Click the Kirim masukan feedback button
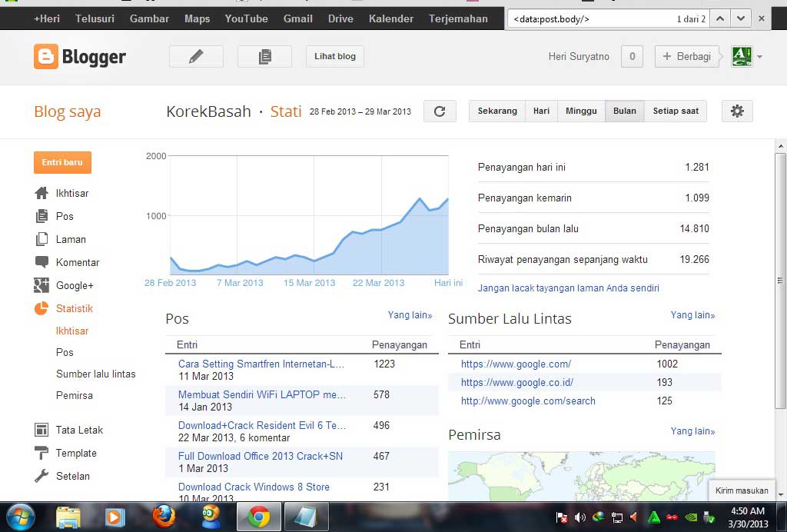 tap(742, 490)
